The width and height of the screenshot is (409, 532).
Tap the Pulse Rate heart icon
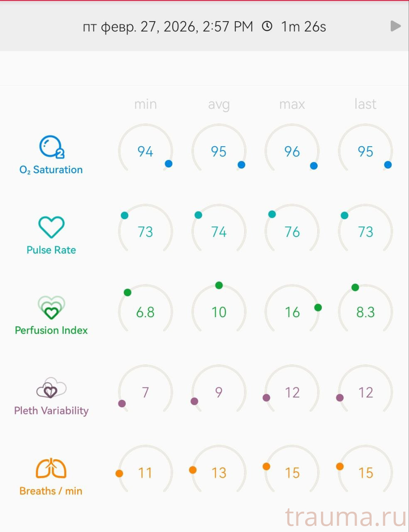coord(51,227)
